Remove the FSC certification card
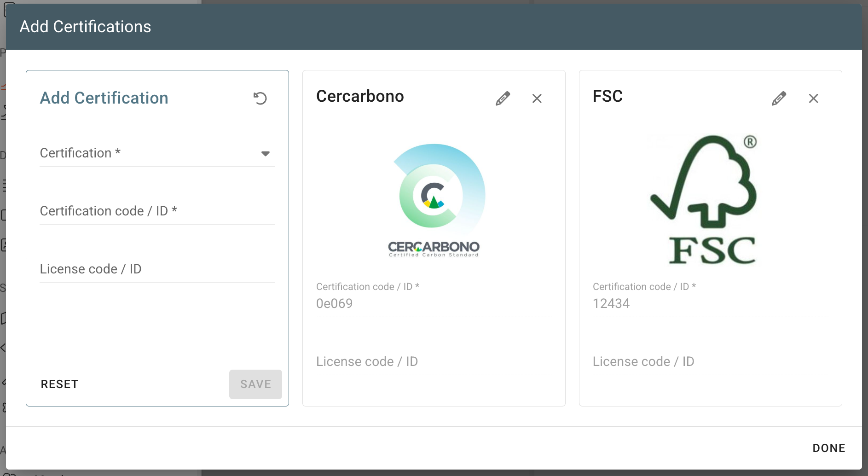868x476 pixels. click(x=813, y=98)
